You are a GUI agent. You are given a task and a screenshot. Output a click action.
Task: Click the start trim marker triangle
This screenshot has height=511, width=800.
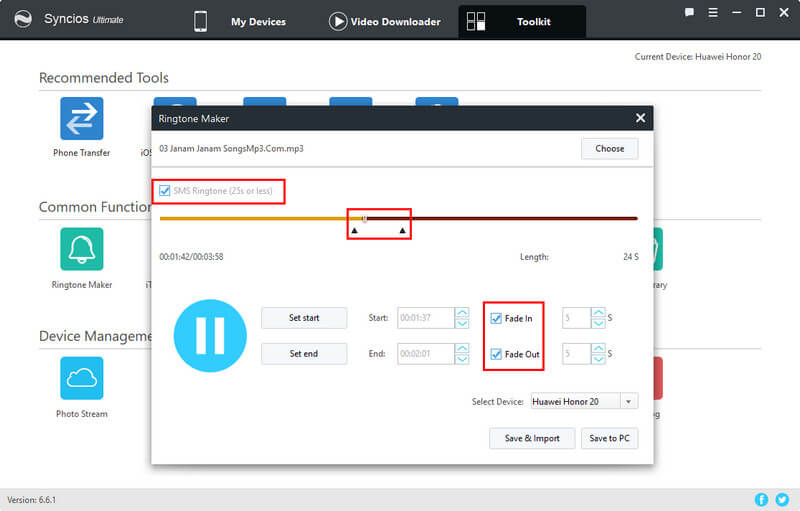coord(355,231)
